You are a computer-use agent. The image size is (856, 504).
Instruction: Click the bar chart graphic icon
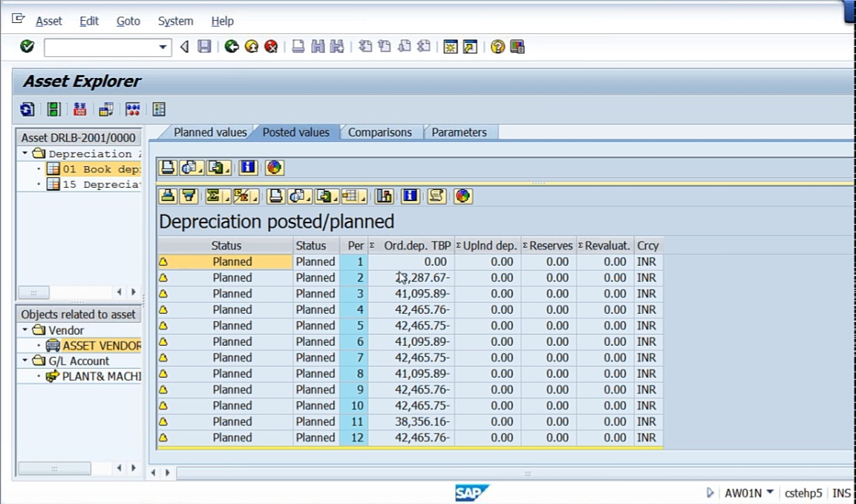(385, 196)
